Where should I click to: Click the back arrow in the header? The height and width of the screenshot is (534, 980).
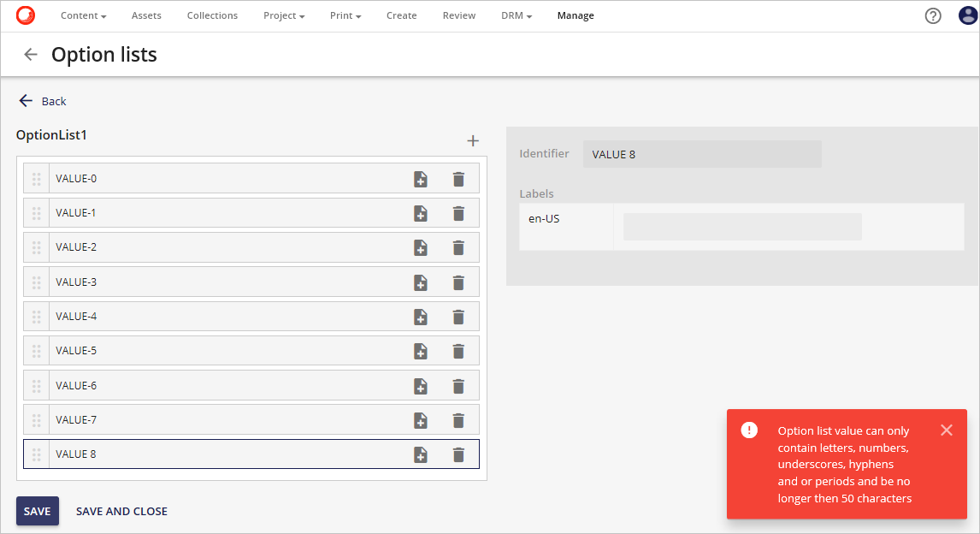coord(30,54)
